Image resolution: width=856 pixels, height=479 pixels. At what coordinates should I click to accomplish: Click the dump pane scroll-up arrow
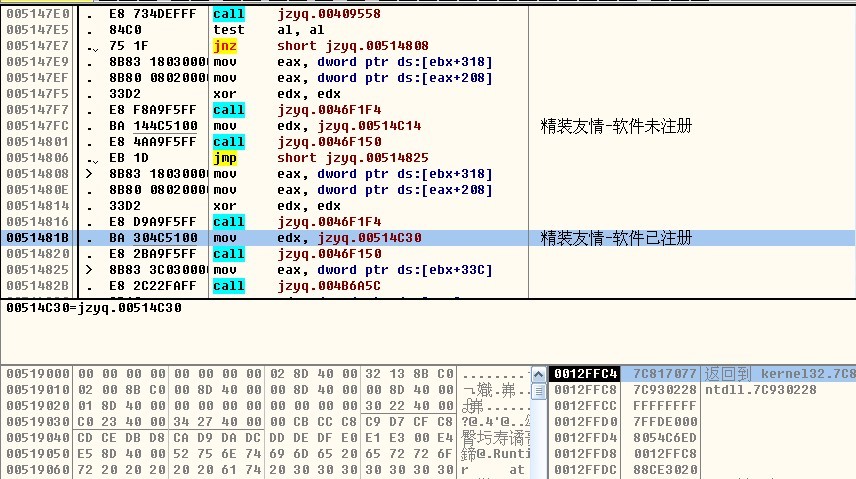pyautogui.click(x=538, y=374)
